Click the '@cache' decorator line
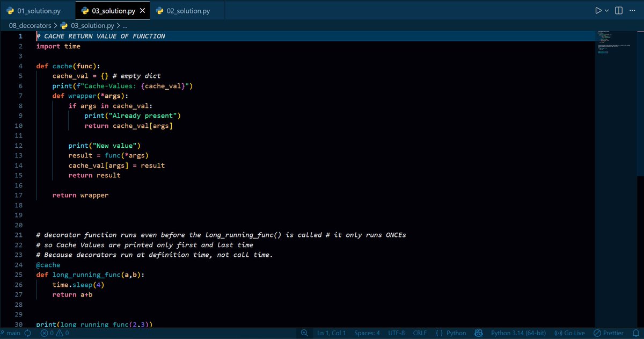Viewport: 644px width, 339px height. click(48, 265)
